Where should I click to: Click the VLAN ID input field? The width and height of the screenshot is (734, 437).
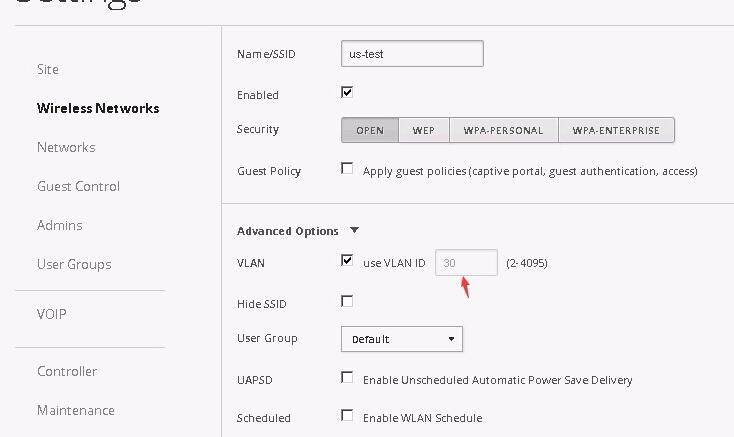click(x=466, y=263)
